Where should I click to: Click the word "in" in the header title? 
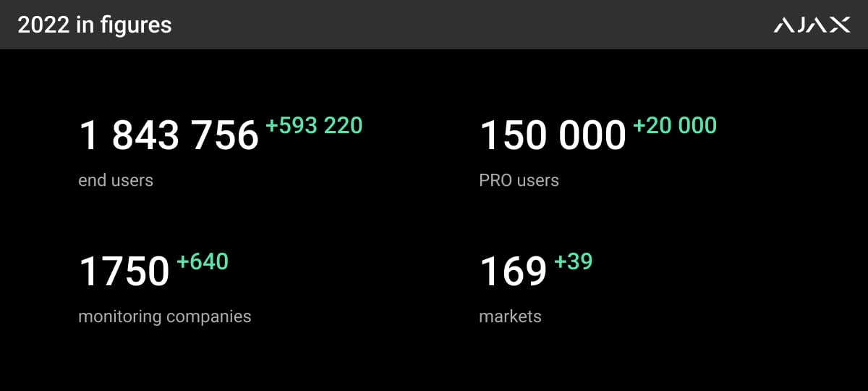click(82, 25)
